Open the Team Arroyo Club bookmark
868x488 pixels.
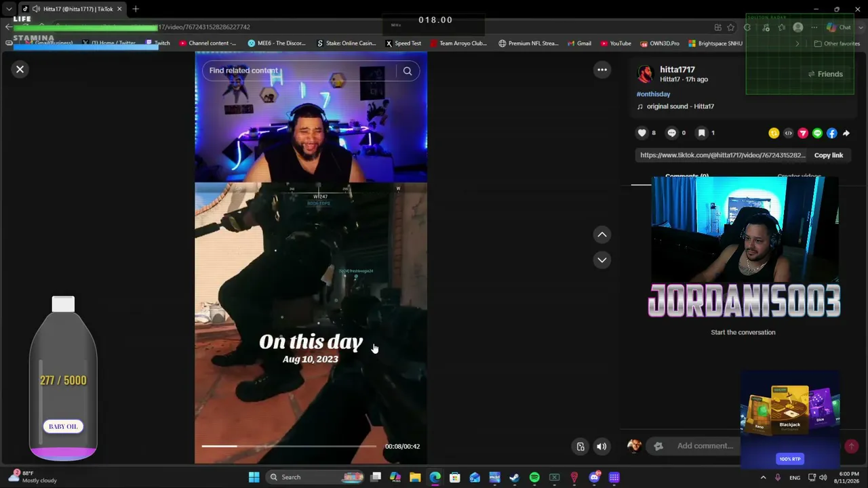(x=458, y=43)
